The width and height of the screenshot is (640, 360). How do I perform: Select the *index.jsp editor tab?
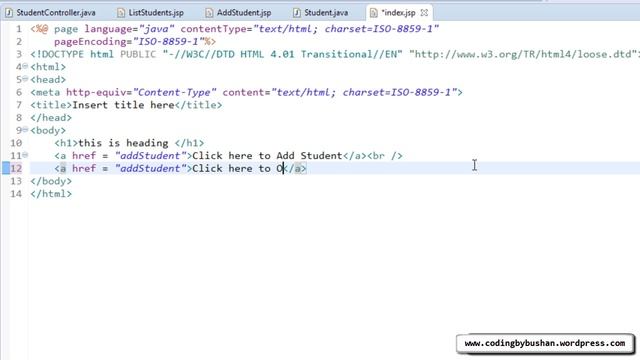[x=398, y=13]
